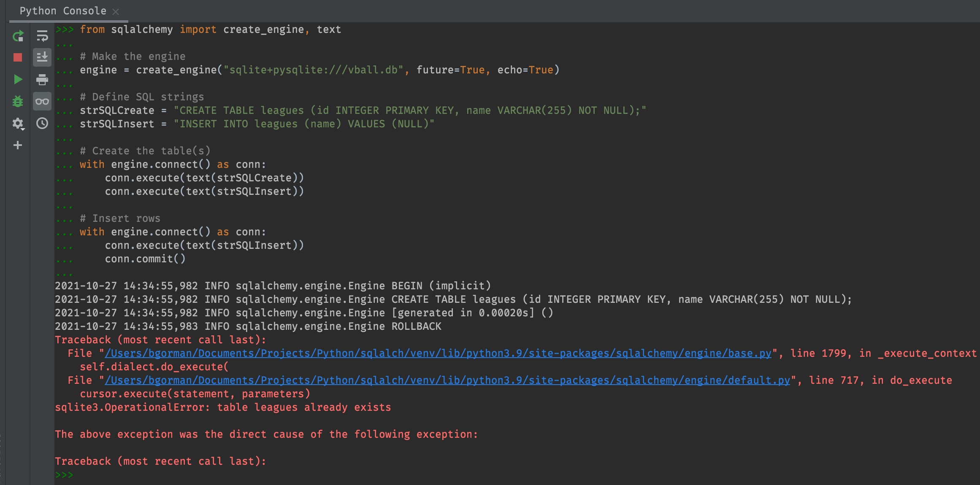Rerun the Python console
The height and width of the screenshot is (485, 980).
[18, 36]
